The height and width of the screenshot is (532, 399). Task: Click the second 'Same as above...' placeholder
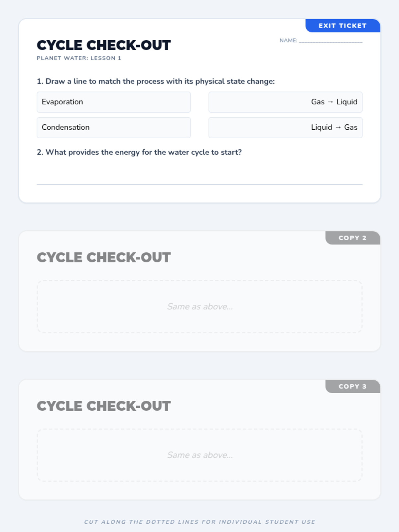200,455
